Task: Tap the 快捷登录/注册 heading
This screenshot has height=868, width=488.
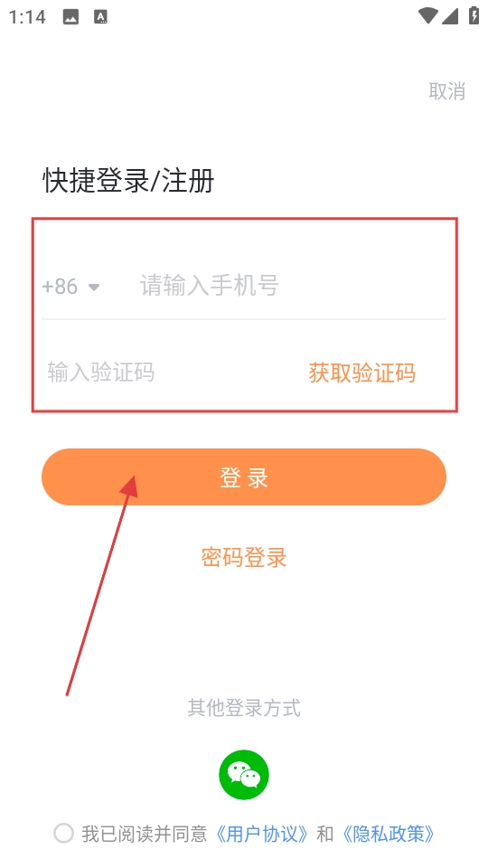Action: click(x=129, y=181)
